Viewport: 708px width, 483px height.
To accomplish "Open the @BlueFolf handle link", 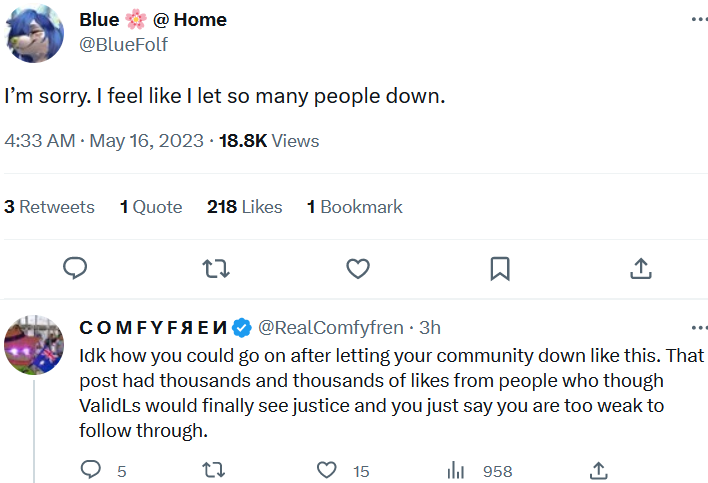I will coord(124,44).
